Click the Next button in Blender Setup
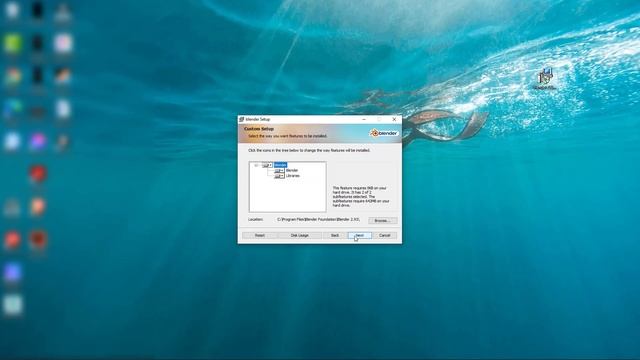Viewport: 640px width, 360px height. pos(360,236)
